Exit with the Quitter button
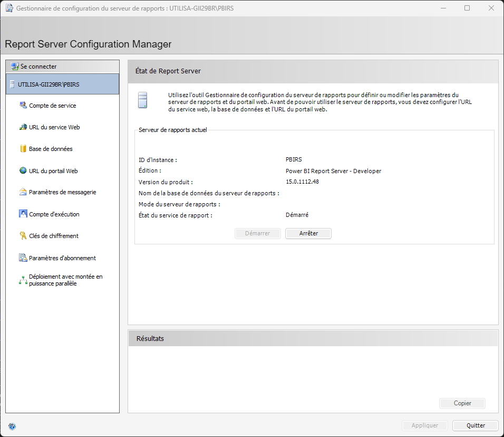 476,425
